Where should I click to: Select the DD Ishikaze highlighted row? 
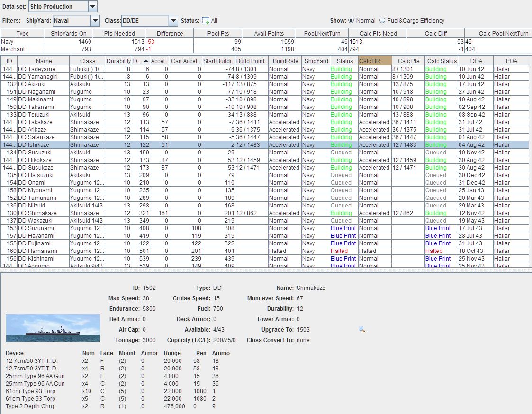pyautogui.click(x=265, y=144)
